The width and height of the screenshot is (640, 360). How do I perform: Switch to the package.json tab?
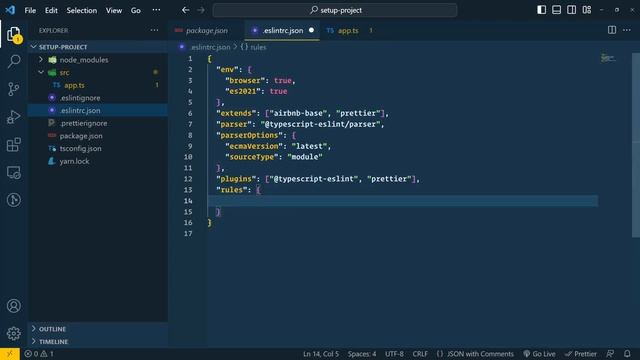pos(206,30)
